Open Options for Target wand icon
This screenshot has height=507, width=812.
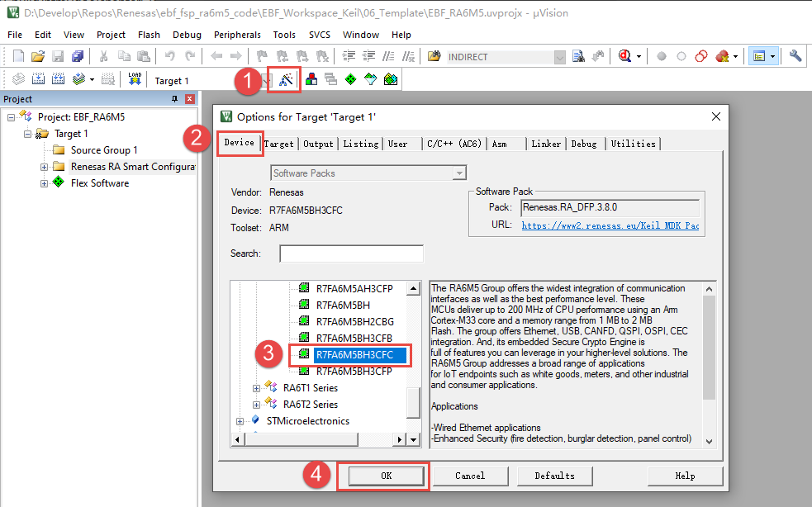click(286, 80)
